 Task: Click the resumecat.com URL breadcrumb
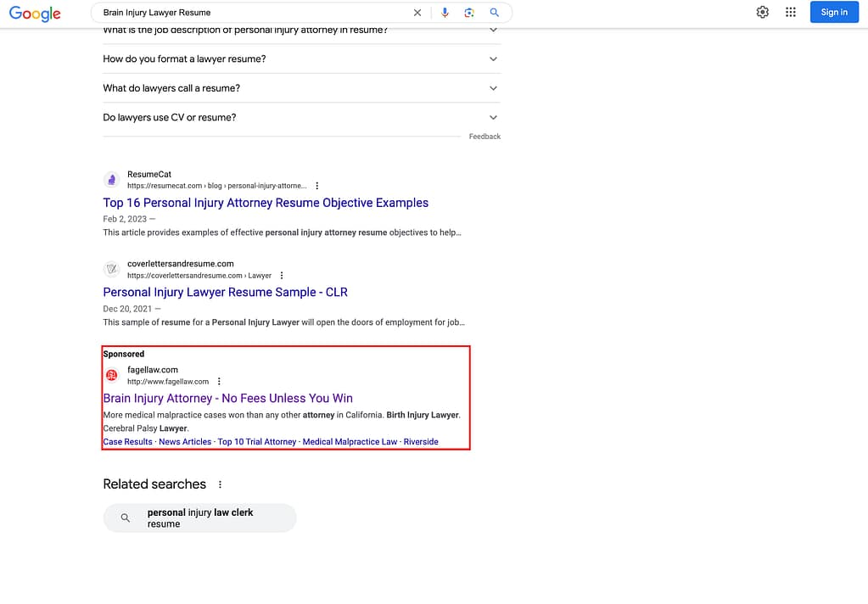[x=217, y=186]
